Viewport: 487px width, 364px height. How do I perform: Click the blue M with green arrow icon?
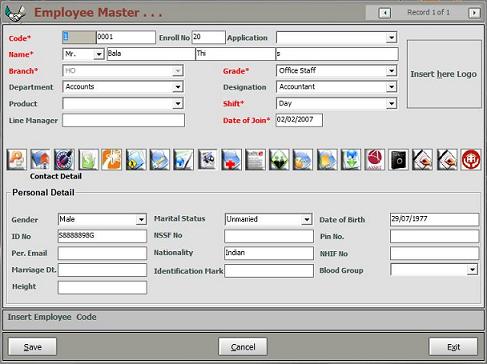click(x=351, y=160)
